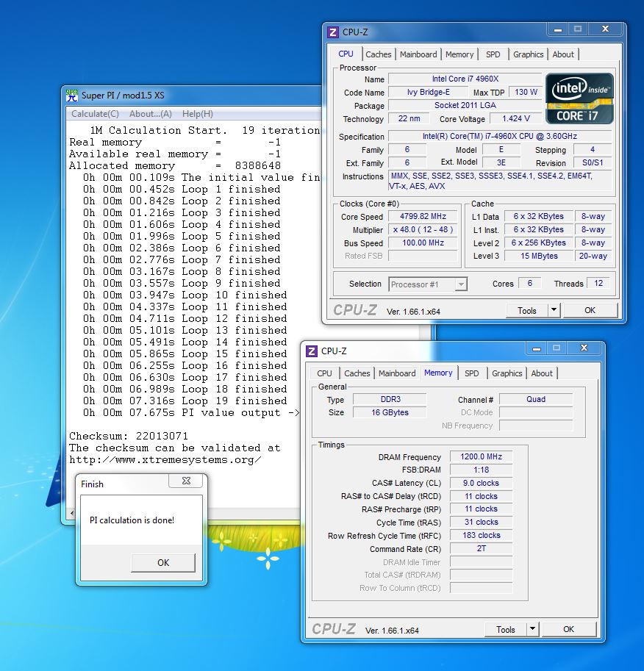644x671 pixels.
Task: Select the CPU tab in the top CPU-Z window
Action: pos(346,54)
